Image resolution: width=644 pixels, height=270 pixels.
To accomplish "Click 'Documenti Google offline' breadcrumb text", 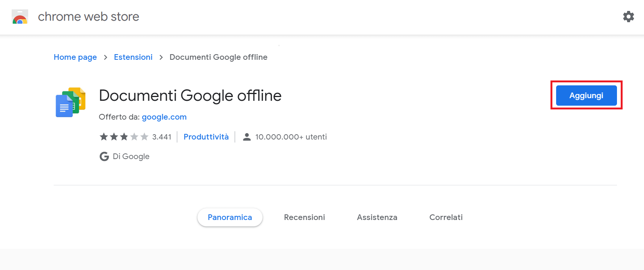I will tap(219, 57).
